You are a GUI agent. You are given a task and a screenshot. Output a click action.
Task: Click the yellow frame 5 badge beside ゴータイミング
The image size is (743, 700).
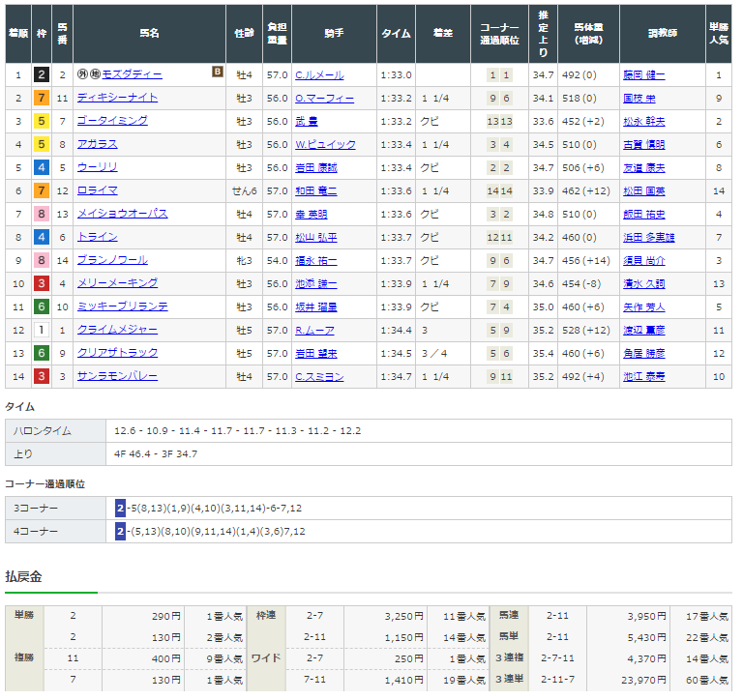[x=42, y=121]
